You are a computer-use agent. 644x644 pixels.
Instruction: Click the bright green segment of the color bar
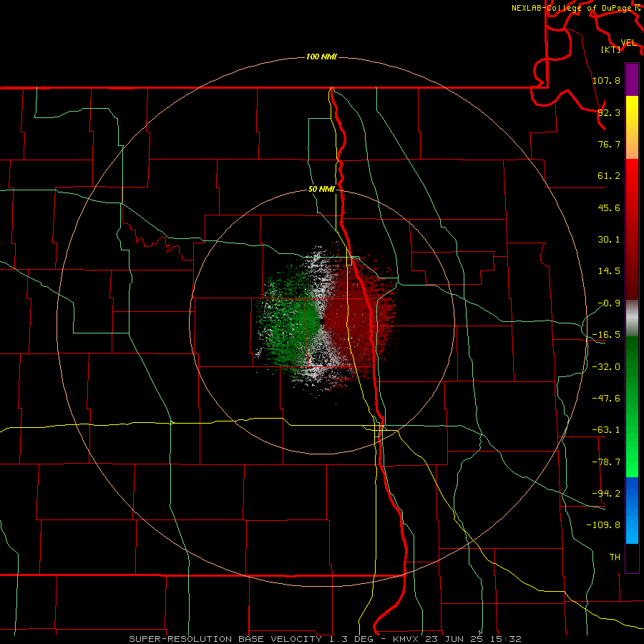632,406
